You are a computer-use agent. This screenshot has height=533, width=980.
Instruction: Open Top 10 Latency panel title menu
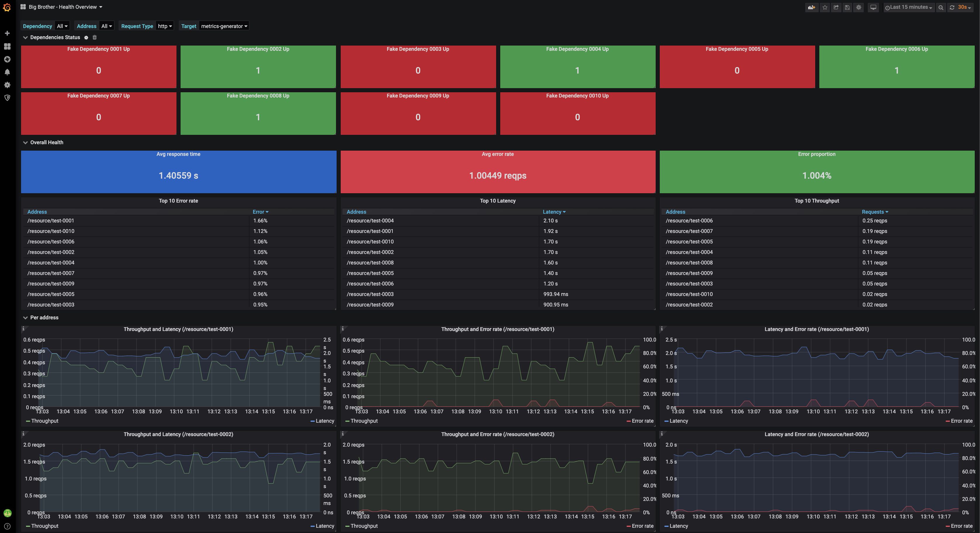(497, 201)
